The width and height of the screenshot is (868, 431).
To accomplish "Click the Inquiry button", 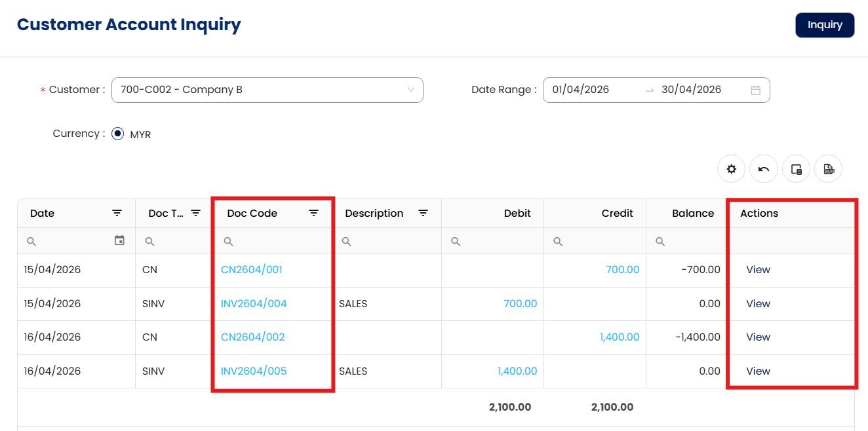I will [x=824, y=25].
